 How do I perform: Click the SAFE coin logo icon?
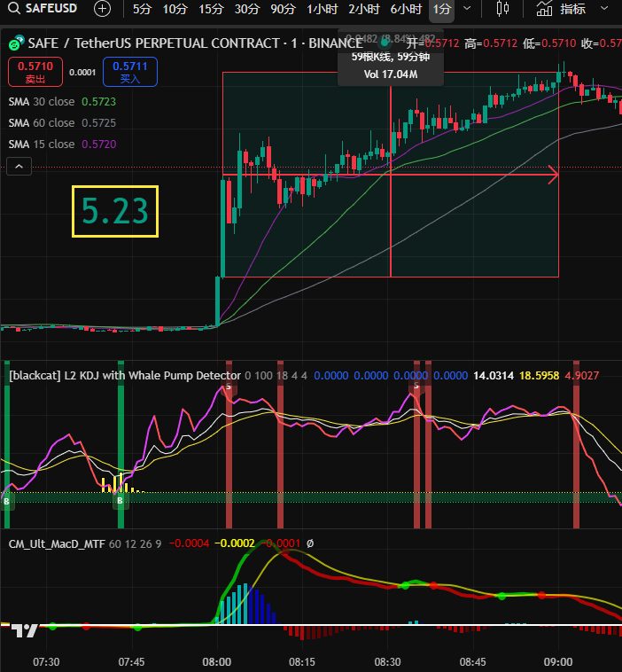point(16,43)
